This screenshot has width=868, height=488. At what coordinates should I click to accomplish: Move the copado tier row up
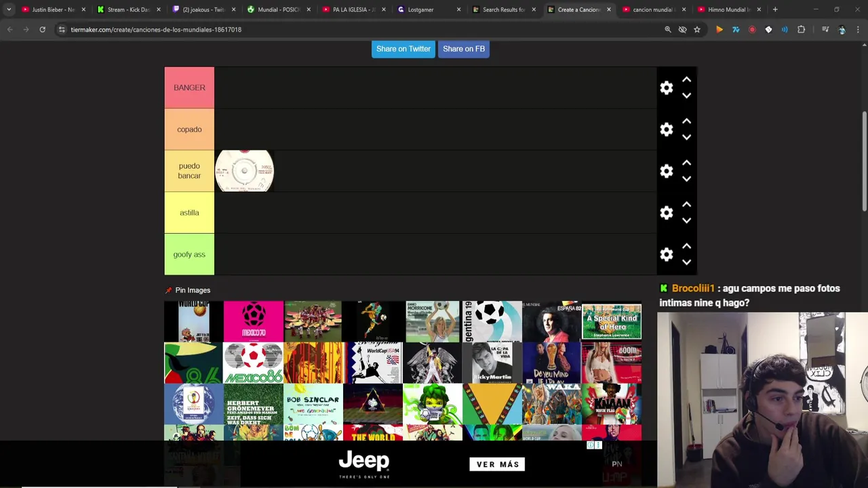tap(686, 121)
